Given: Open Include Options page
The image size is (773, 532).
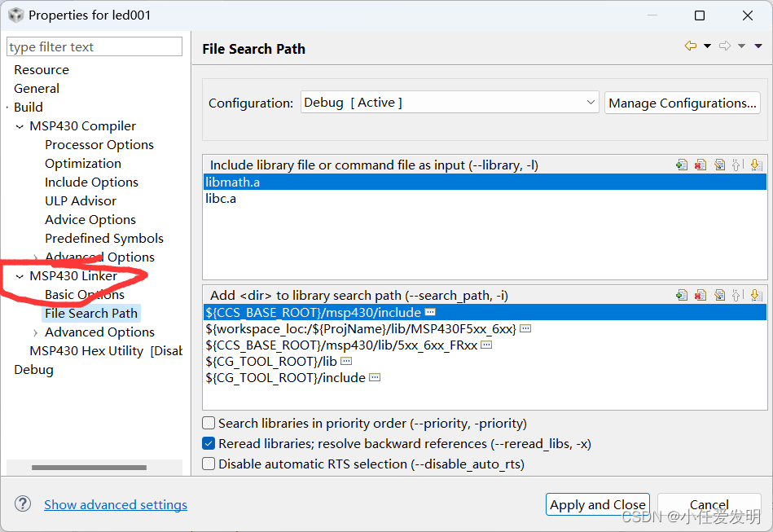Looking at the screenshot, I should (91, 182).
